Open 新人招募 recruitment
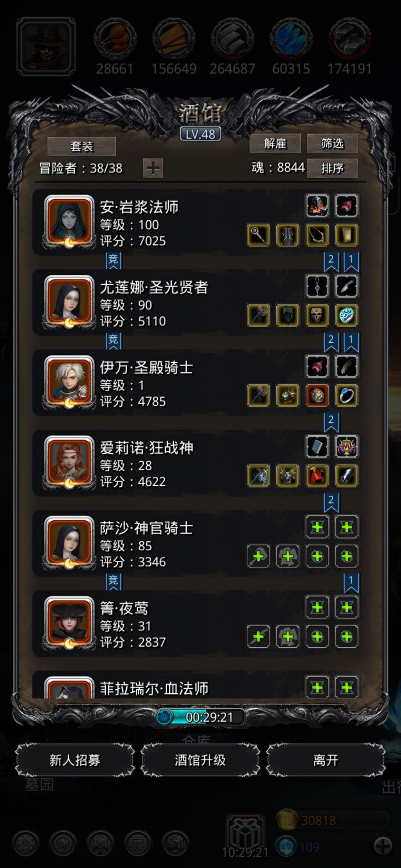Viewport: 401px width, 868px height. click(75, 760)
